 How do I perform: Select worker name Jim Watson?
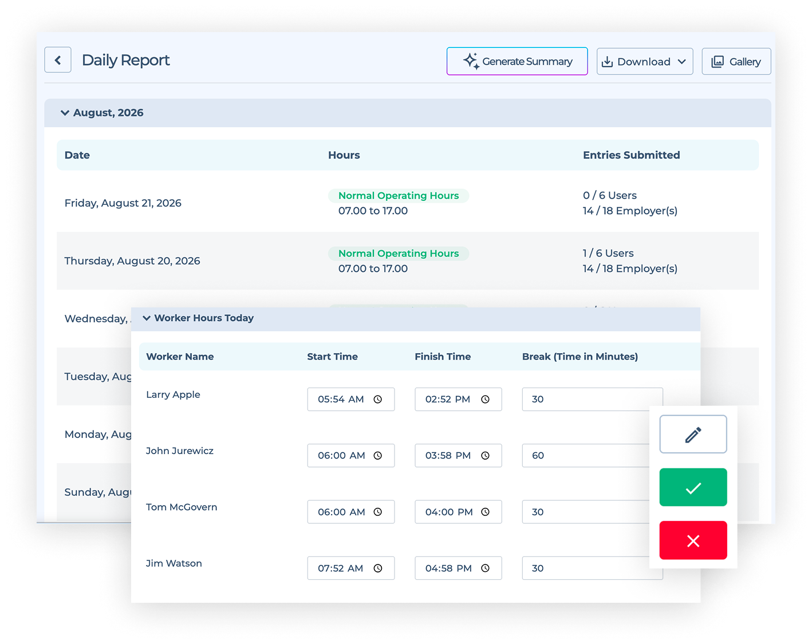(174, 563)
